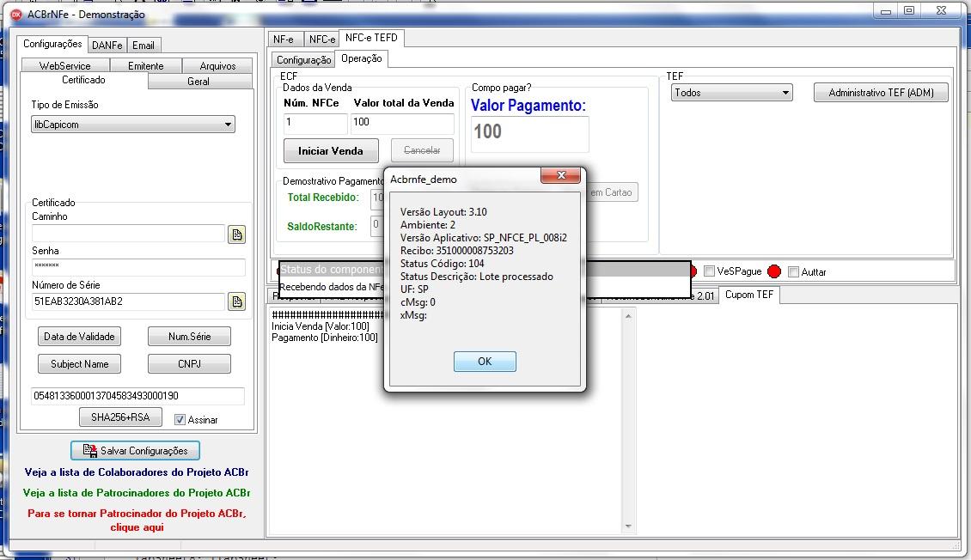Focus the Número de Série field
The image size is (971, 560).
pyautogui.click(x=128, y=301)
